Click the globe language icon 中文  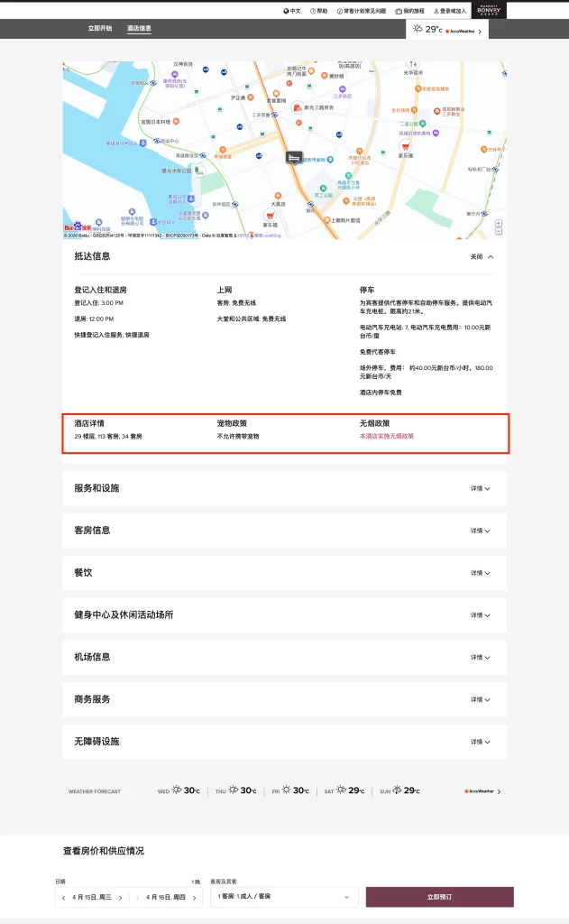(x=291, y=11)
